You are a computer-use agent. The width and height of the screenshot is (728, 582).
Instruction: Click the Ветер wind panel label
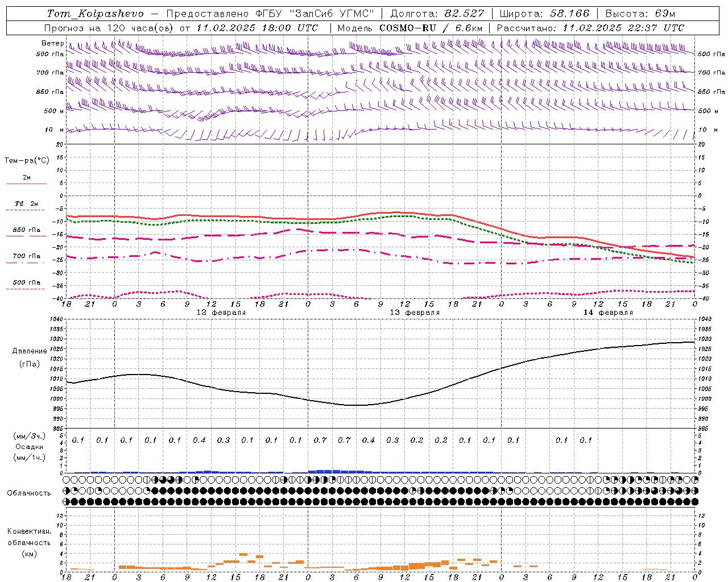coord(52,43)
